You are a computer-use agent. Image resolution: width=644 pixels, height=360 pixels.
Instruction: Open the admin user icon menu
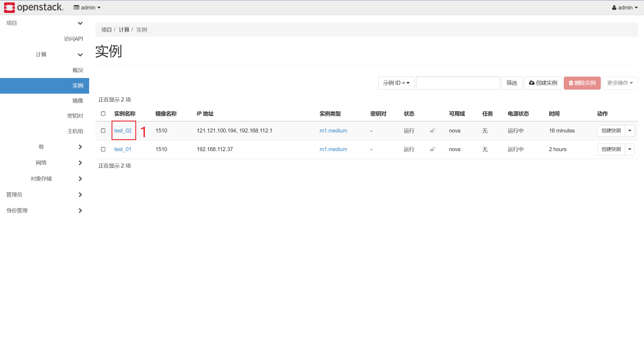pyautogui.click(x=614, y=8)
